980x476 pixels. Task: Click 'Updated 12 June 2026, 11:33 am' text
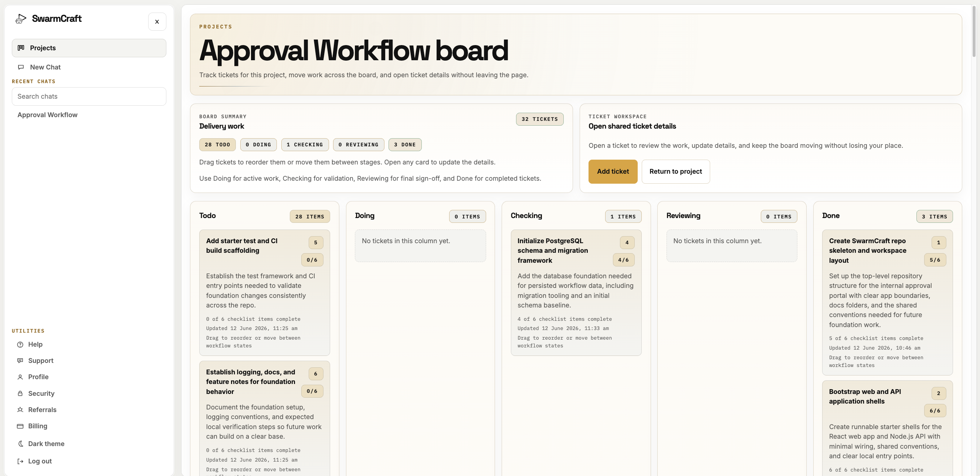click(x=563, y=329)
